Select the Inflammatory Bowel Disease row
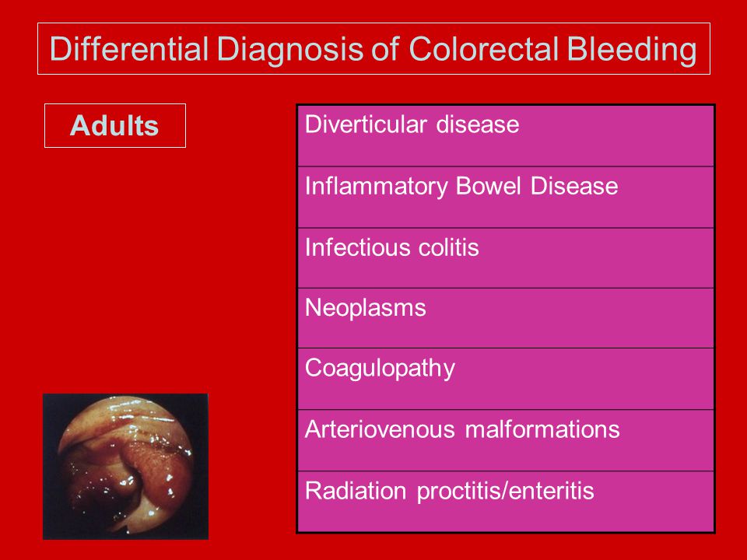Image resolution: width=747 pixels, height=560 pixels. point(506,197)
